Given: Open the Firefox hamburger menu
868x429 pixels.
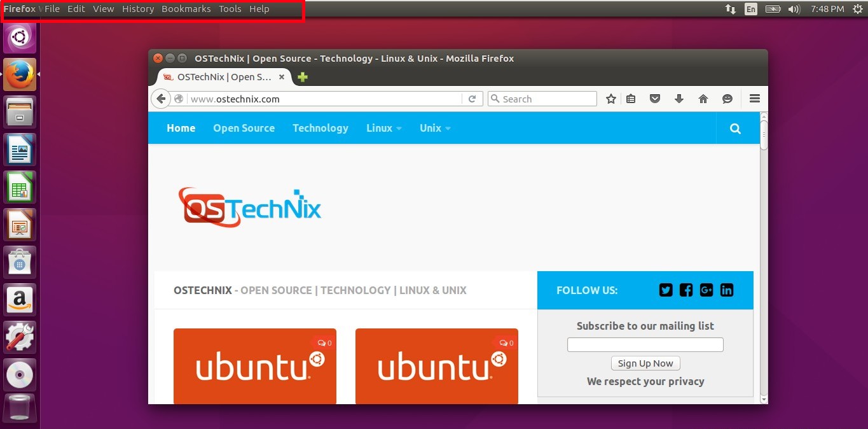Looking at the screenshot, I should point(755,99).
